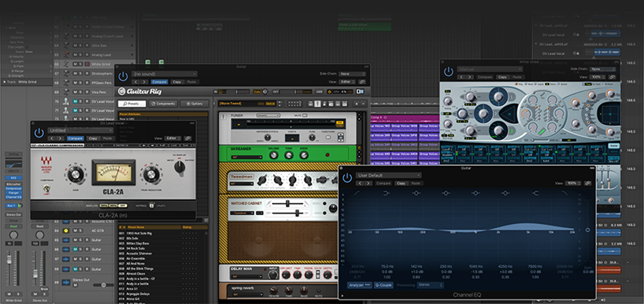This screenshot has width=644, height=304.
Task: Click previous preset arrow in Guitar Rig header
Action: tap(136, 82)
